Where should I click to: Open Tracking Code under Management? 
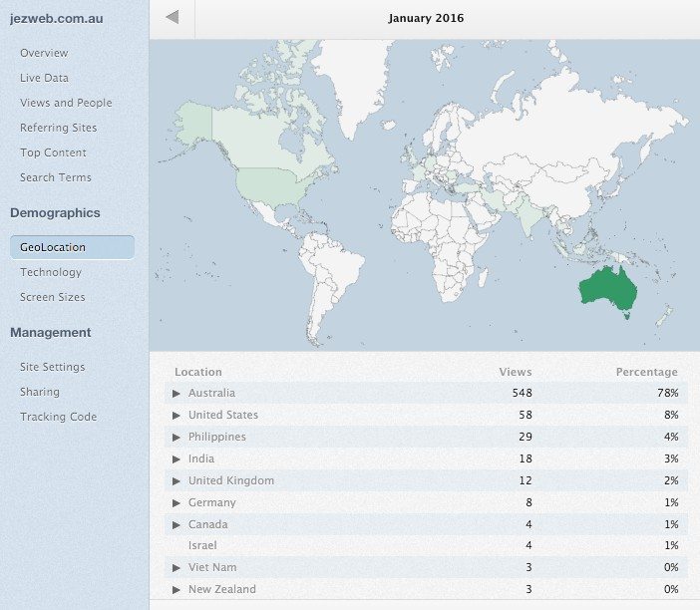(58, 417)
